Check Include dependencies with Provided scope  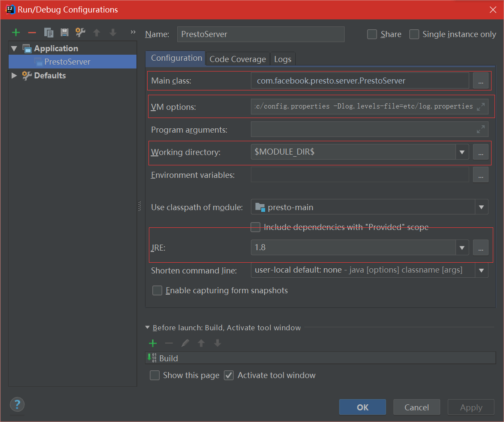click(256, 227)
